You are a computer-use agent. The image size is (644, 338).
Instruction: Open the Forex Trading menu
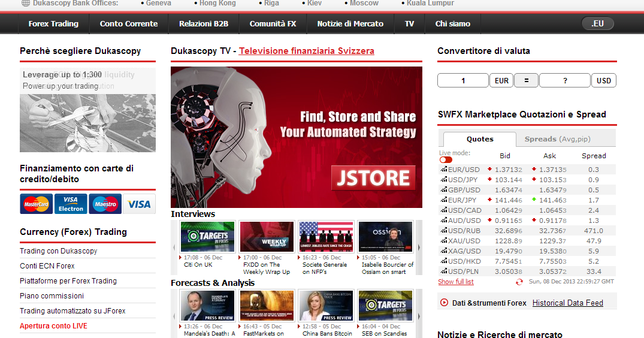pyautogui.click(x=53, y=24)
